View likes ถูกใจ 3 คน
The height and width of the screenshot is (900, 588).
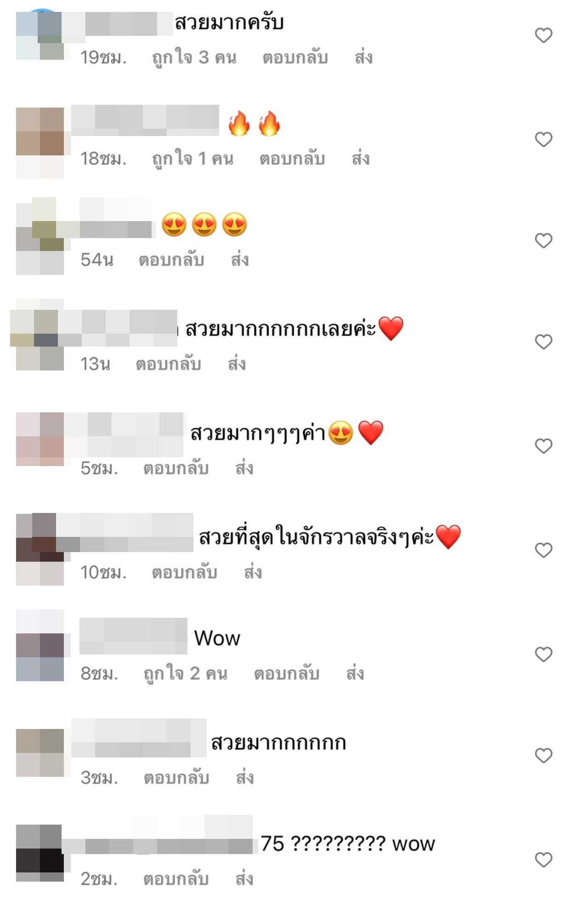pyautogui.click(x=194, y=58)
